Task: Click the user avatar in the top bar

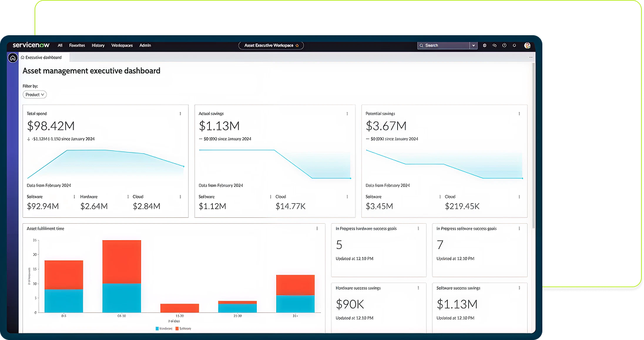Action: 527,45
